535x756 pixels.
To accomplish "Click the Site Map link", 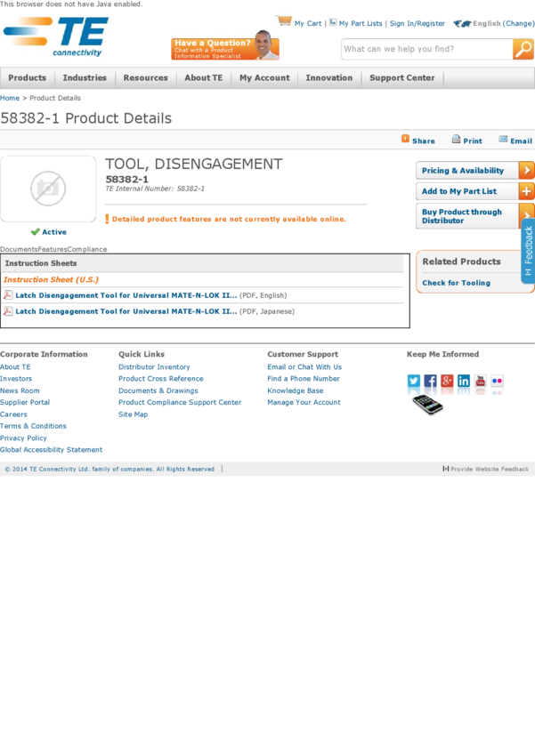I will (134, 414).
